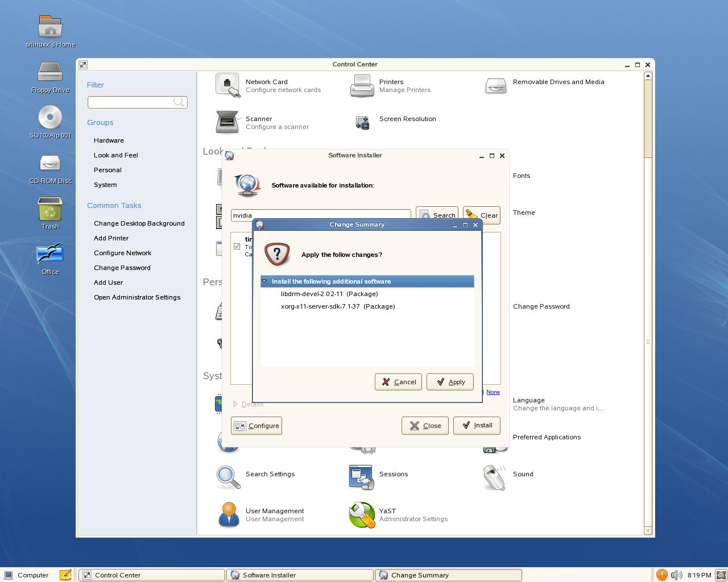The width and height of the screenshot is (728, 582).
Task: Click the Configure Network common task
Action: point(123,253)
